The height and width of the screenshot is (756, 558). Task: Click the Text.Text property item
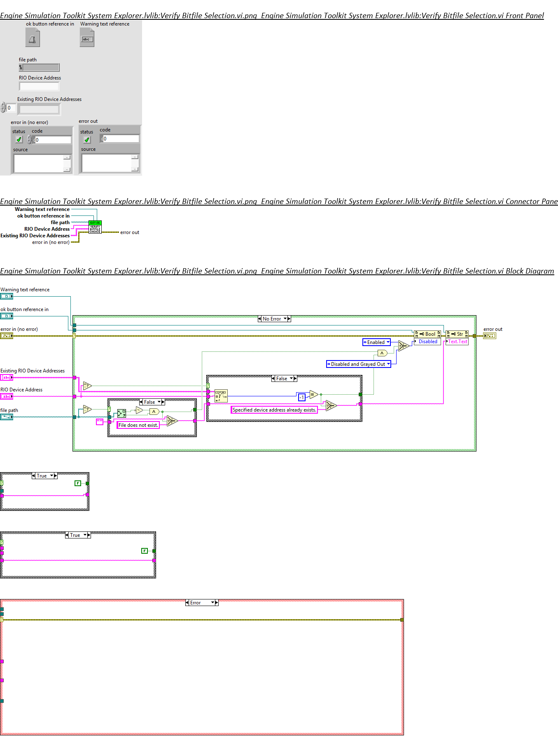pyautogui.click(x=457, y=342)
